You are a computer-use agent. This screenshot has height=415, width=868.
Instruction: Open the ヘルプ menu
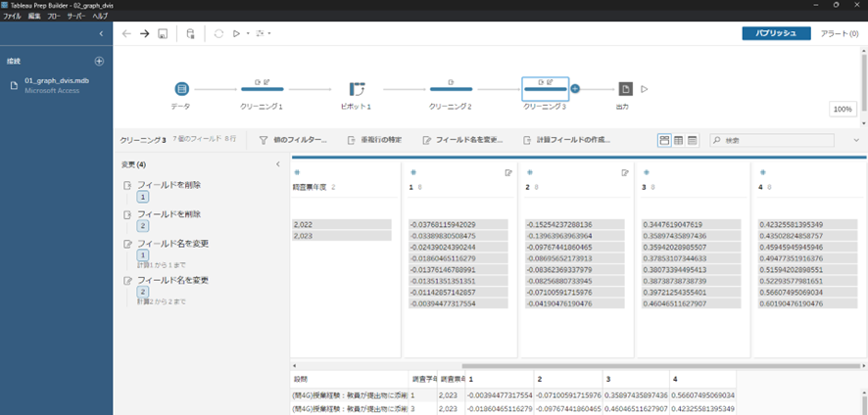(x=100, y=17)
